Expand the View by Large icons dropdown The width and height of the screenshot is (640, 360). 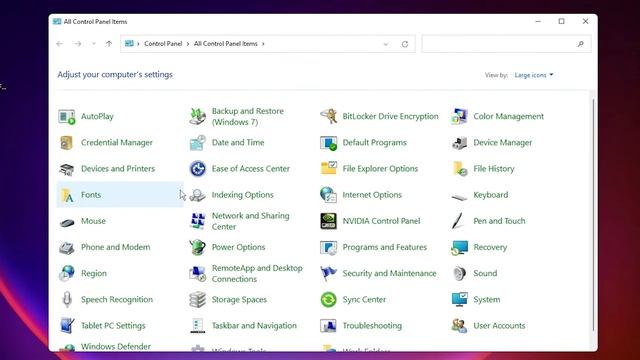pos(534,75)
